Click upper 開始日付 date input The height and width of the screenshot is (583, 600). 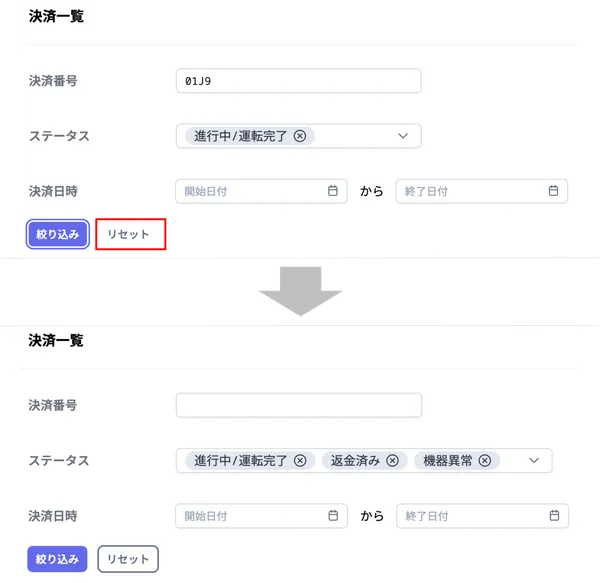[261, 191]
